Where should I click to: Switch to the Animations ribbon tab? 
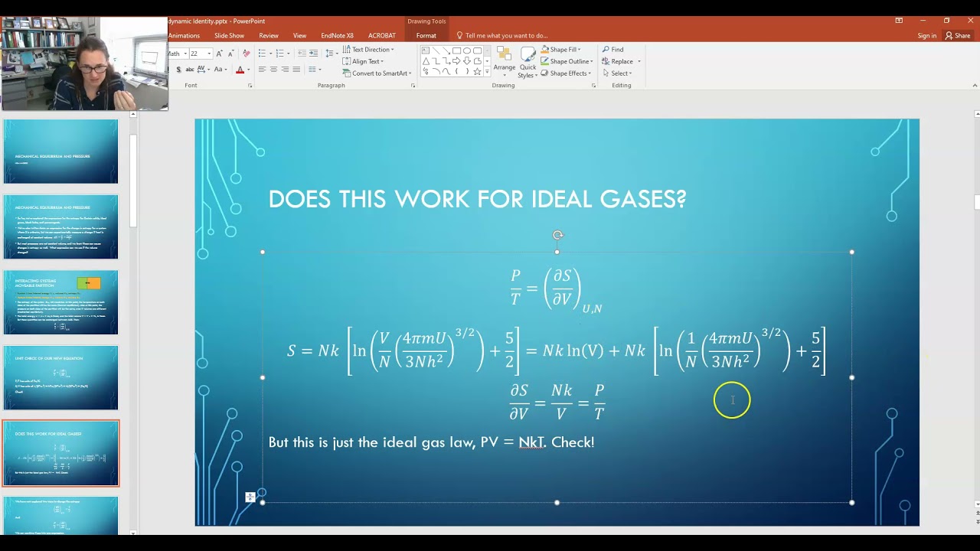pyautogui.click(x=184, y=36)
